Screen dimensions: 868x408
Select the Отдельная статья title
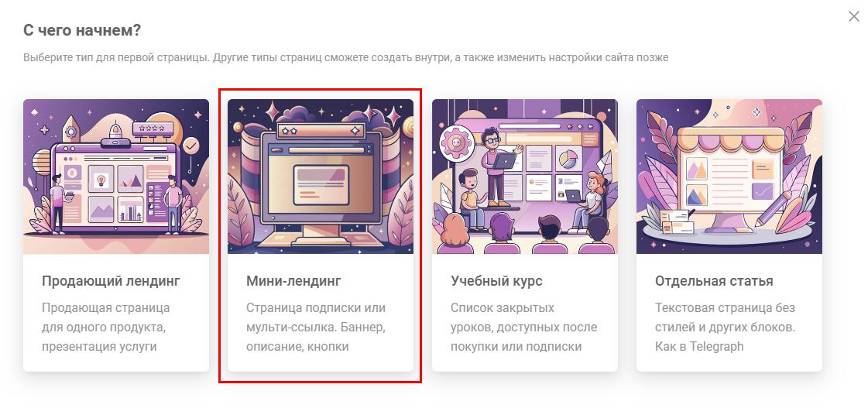coord(714,281)
